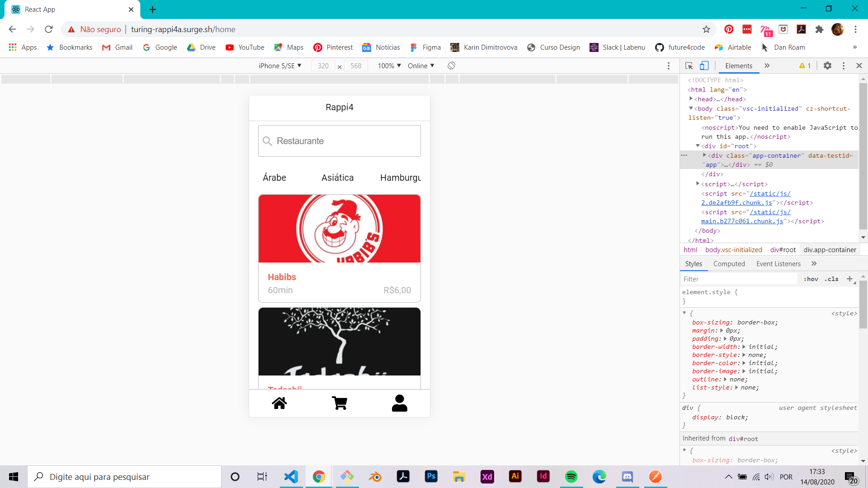Screen dimensions: 868x488
Task: Switch to the Event Listeners tab
Action: tap(778, 264)
